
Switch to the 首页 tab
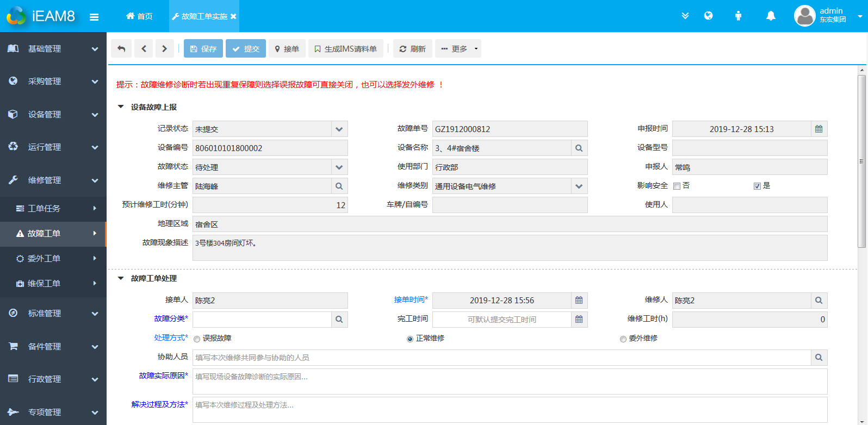tap(139, 16)
